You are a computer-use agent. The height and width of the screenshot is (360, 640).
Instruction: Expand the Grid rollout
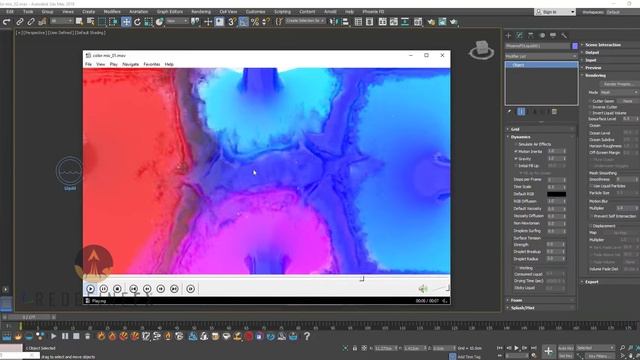[x=541, y=129]
